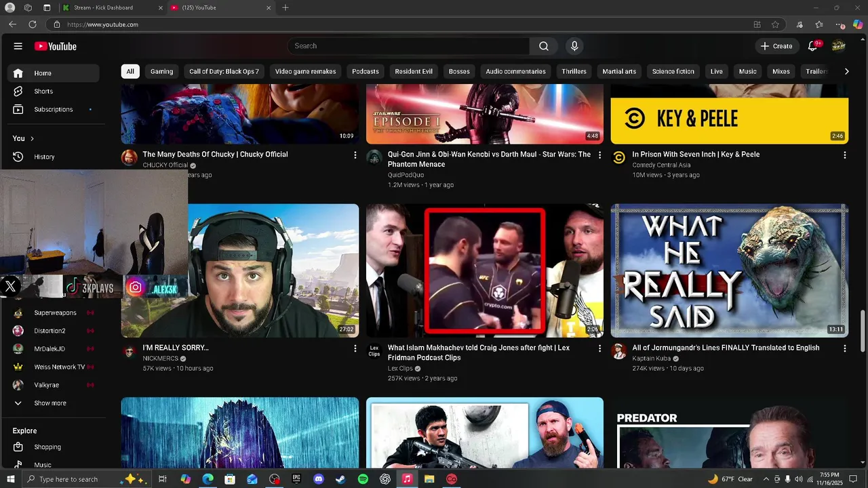Start voice search with microphone icon

(574, 46)
